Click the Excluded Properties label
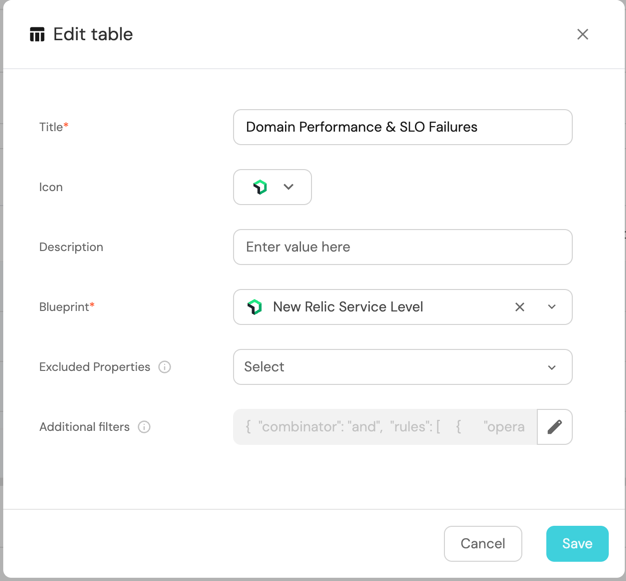This screenshot has width=626, height=581. 94,367
